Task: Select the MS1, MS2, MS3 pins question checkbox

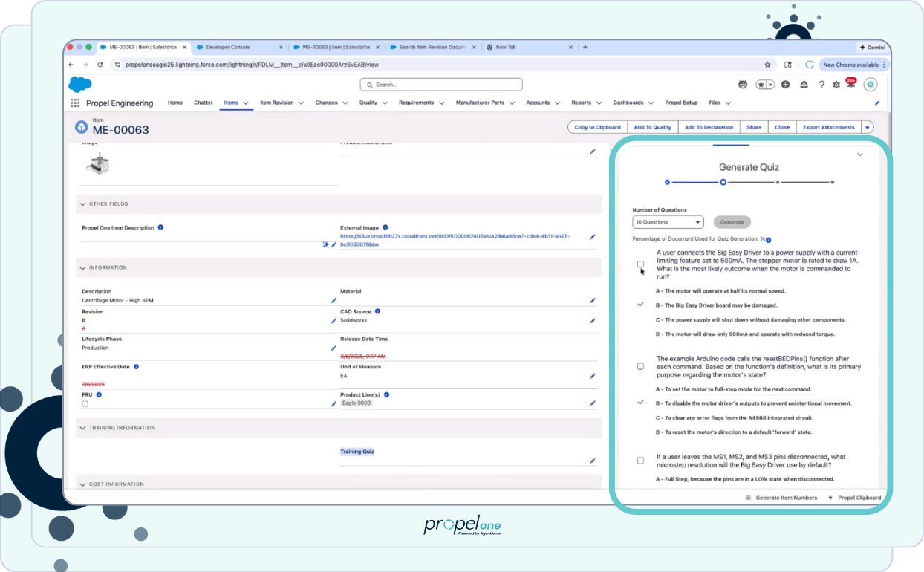Action: [640, 461]
